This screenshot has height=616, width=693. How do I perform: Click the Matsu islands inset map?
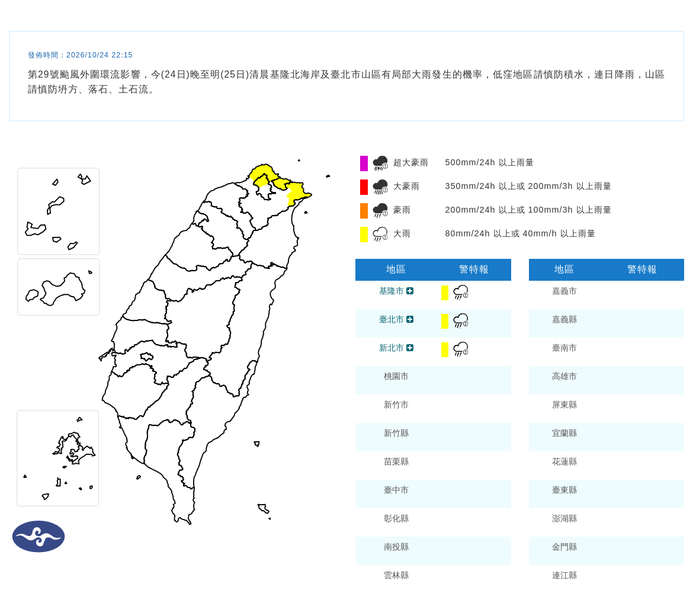point(58,211)
